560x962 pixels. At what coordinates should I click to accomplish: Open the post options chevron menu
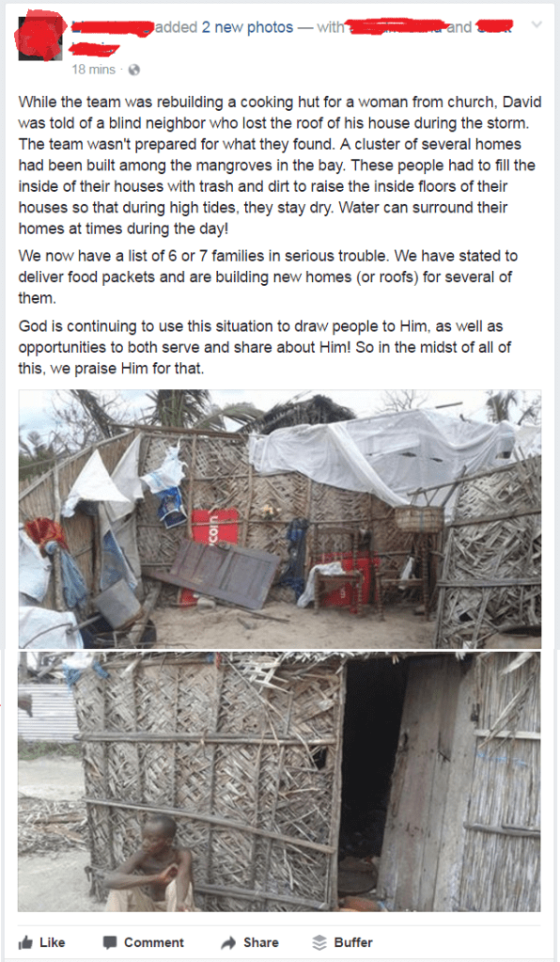tap(537, 25)
